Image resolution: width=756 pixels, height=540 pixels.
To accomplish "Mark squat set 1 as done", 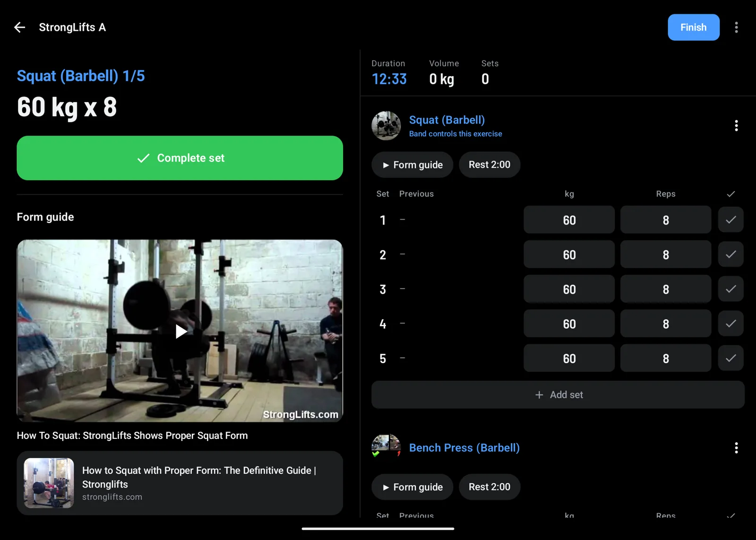I will [x=730, y=220].
